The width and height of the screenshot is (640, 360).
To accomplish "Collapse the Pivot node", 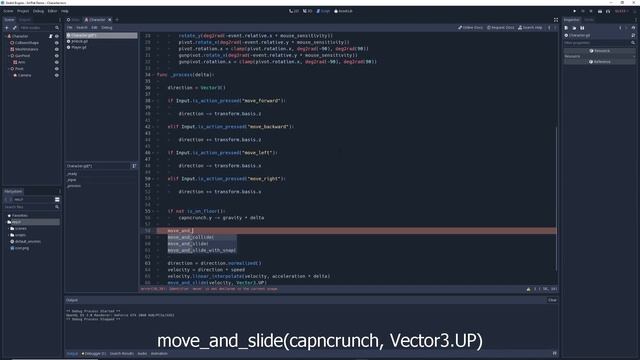I will (x=9, y=69).
